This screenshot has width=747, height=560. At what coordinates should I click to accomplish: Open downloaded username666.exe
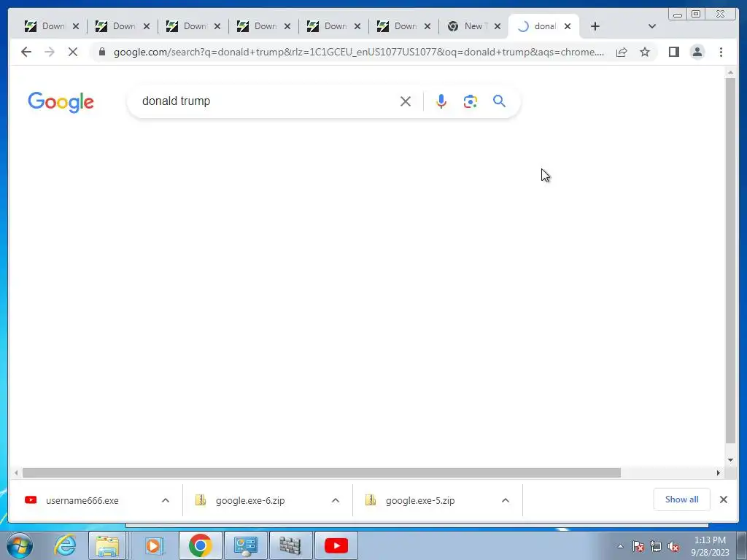[x=82, y=500]
